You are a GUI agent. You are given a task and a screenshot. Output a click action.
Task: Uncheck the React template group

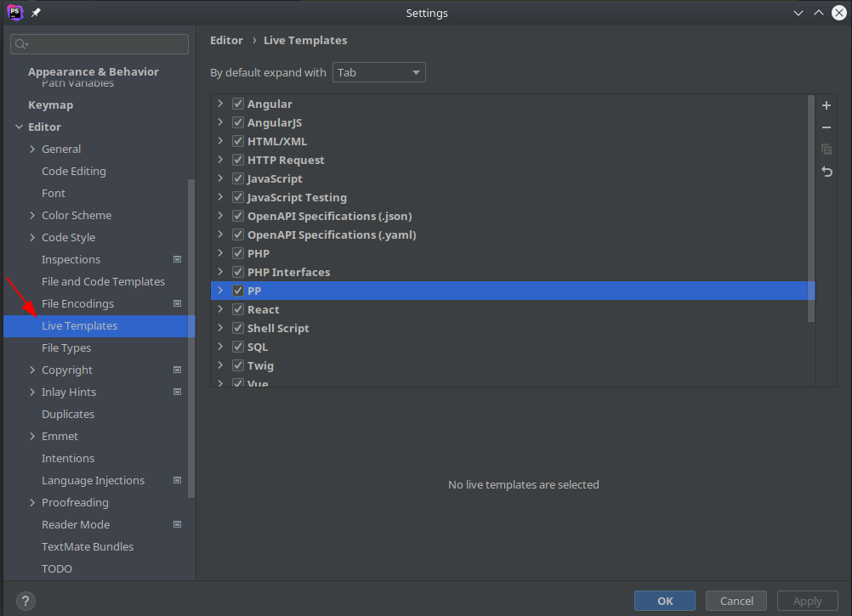(x=238, y=309)
